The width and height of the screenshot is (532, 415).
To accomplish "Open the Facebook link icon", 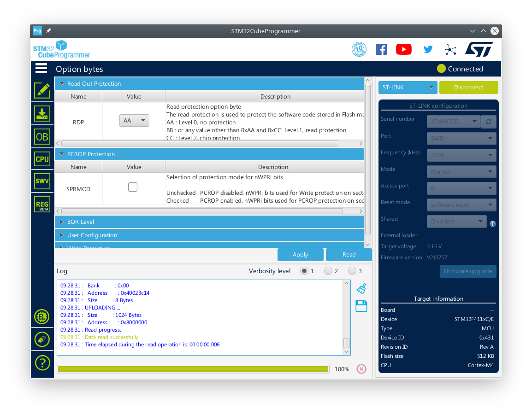I will click(381, 49).
